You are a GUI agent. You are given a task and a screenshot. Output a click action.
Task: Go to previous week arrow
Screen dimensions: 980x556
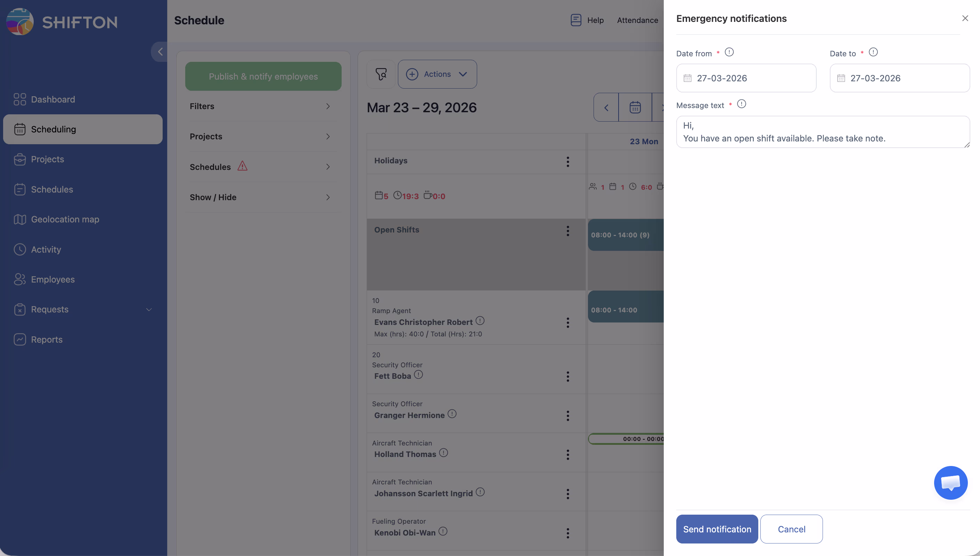(x=606, y=107)
